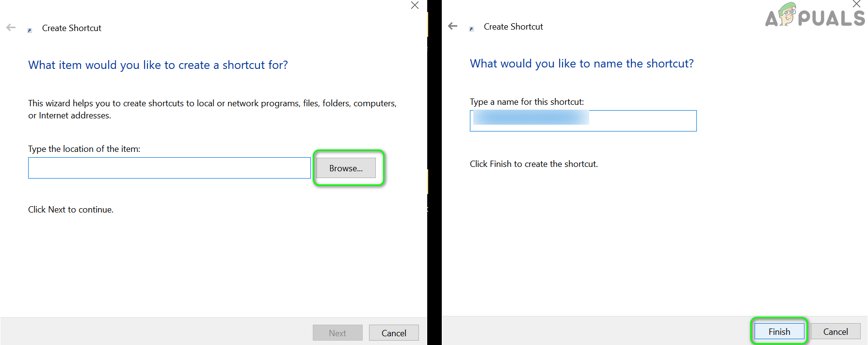Click the "What item would you like" heading
Image resolution: width=868 pixels, height=345 pixels.
(x=158, y=65)
